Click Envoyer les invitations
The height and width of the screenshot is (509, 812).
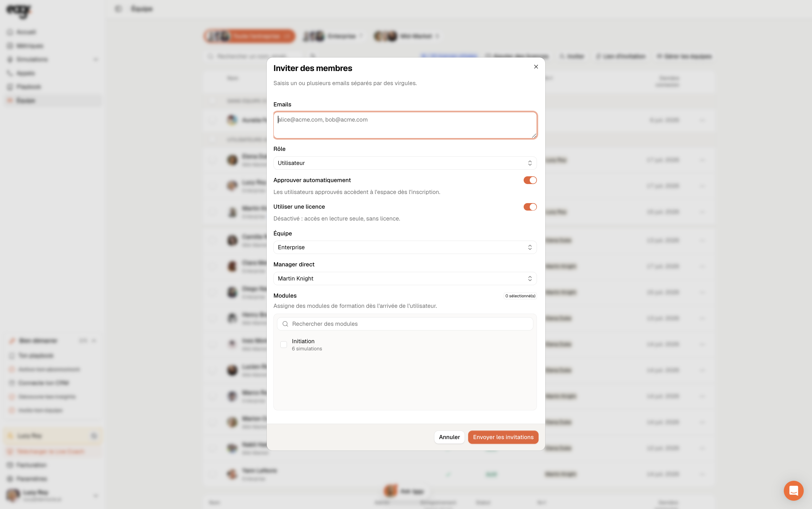tap(503, 437)
